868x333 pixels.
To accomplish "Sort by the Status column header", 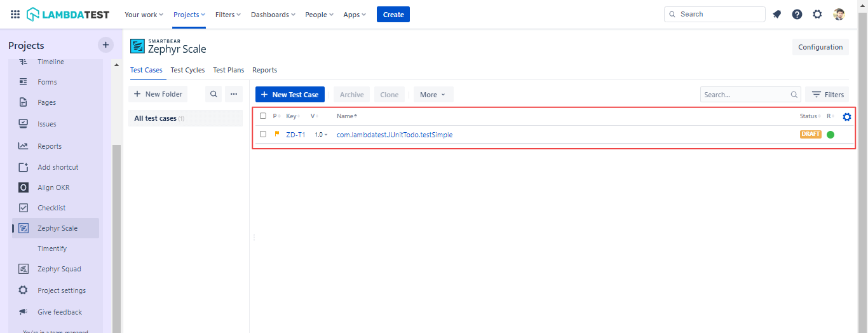I will (810, 116).
